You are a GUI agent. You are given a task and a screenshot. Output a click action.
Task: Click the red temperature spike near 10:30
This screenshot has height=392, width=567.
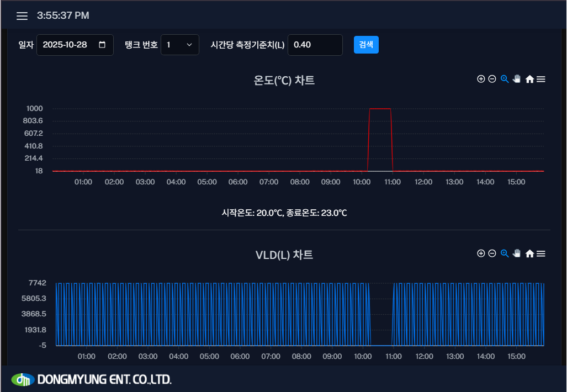tap(380, 109)
